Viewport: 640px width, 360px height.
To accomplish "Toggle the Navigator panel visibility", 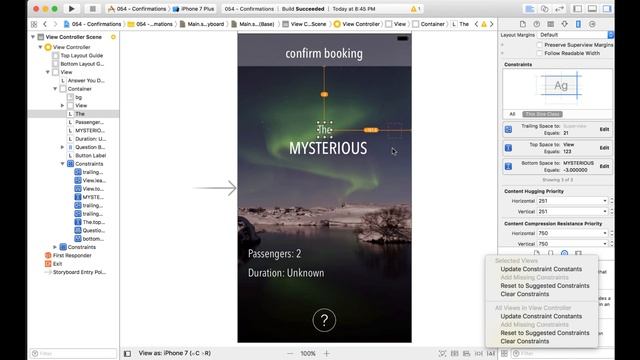I will click(x=578, y=9).
